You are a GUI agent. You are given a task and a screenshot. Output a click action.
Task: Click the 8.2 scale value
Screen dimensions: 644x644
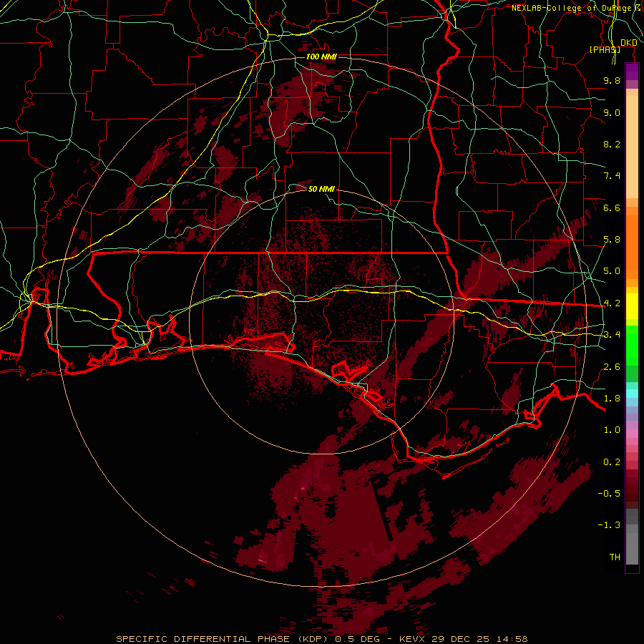(x=612, y=144)
